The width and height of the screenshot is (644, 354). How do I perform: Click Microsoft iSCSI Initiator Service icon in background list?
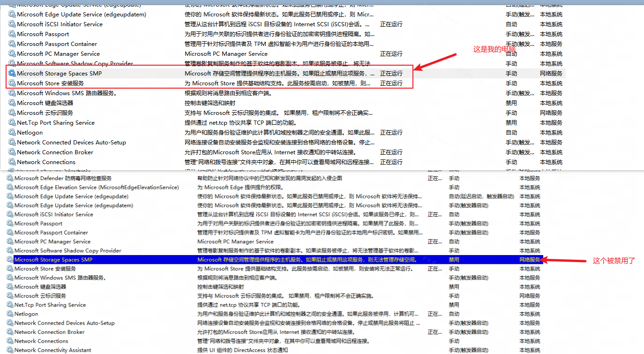tap(10, 214)
